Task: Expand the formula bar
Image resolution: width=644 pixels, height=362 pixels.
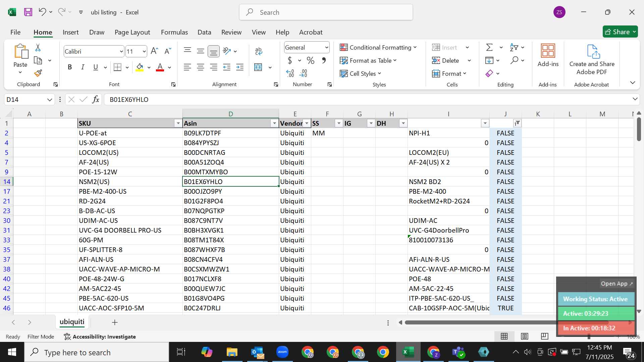Action: click(x=635, y=99)
